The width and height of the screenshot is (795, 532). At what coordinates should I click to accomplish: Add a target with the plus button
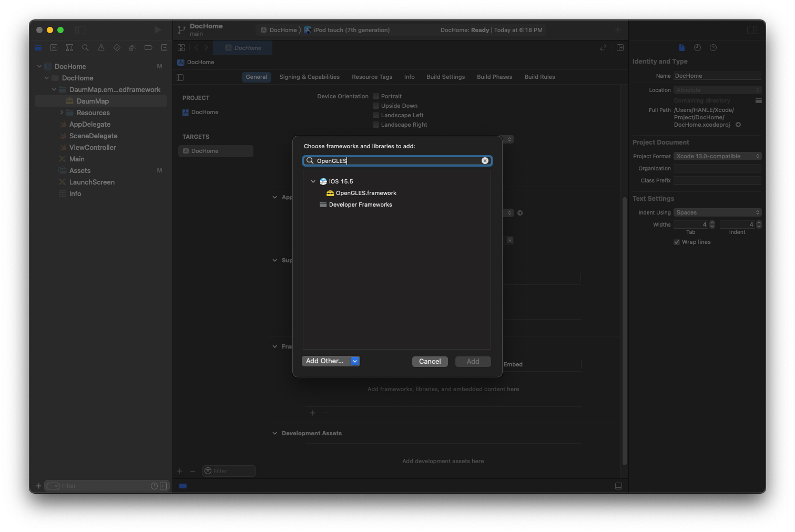coord(179,471)
